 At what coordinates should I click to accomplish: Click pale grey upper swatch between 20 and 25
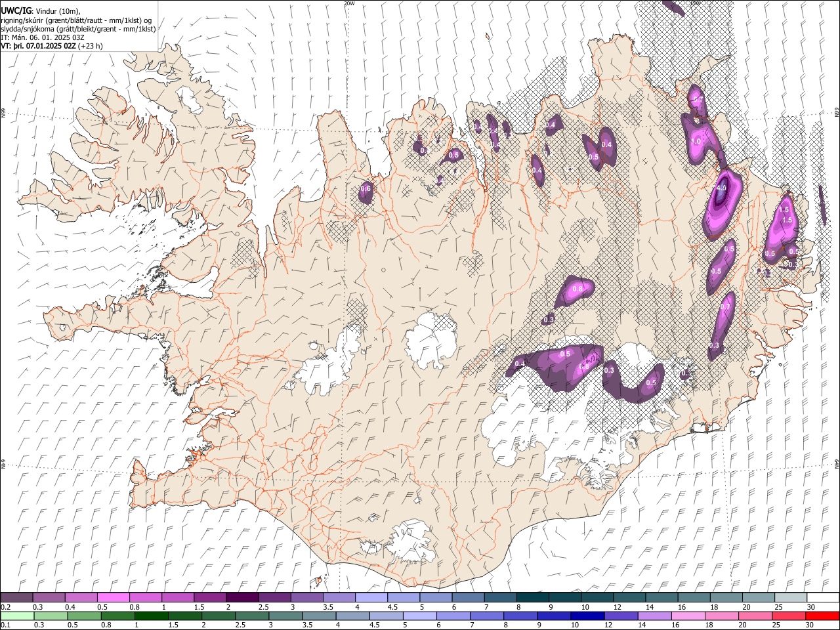[759, 597]
